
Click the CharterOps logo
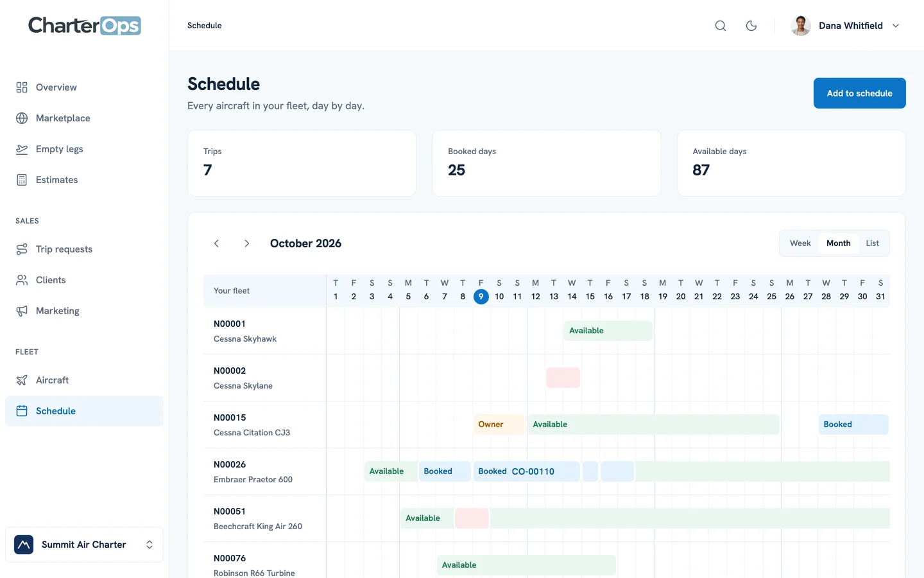point(85,26)
